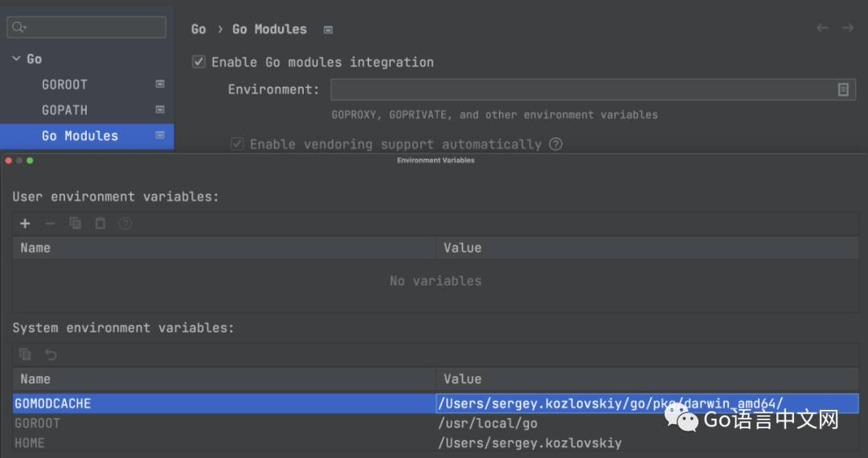Add a new user environment variable
The height and width of the screenshot is (458, 868).
point(25,223)
